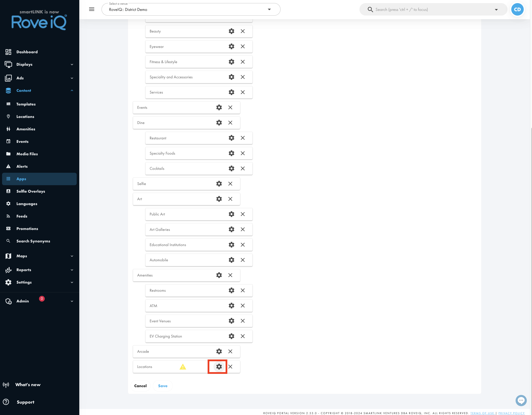
Task: Open settings gear for Fitness & Lifestyle
Action: tap(231, 62)
